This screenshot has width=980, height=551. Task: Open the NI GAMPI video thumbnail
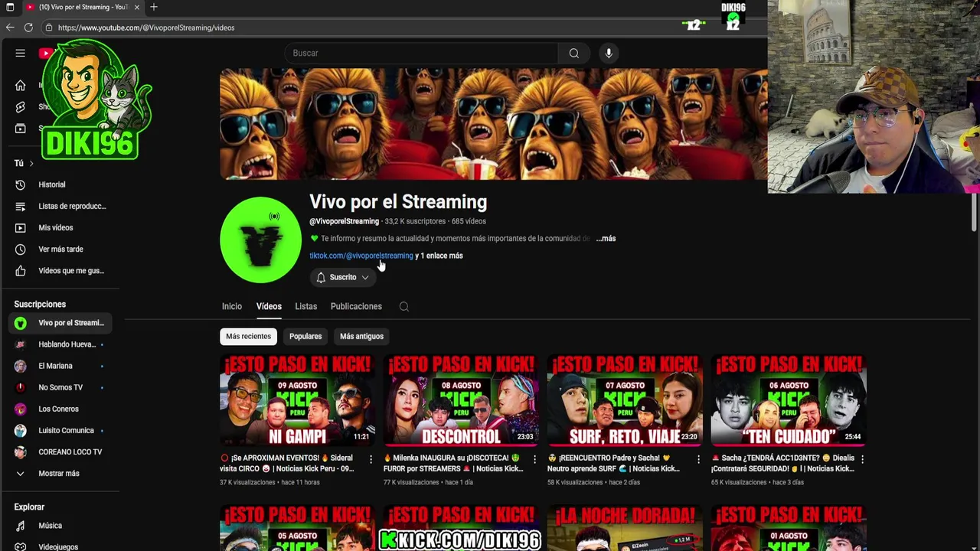point(297,400)
